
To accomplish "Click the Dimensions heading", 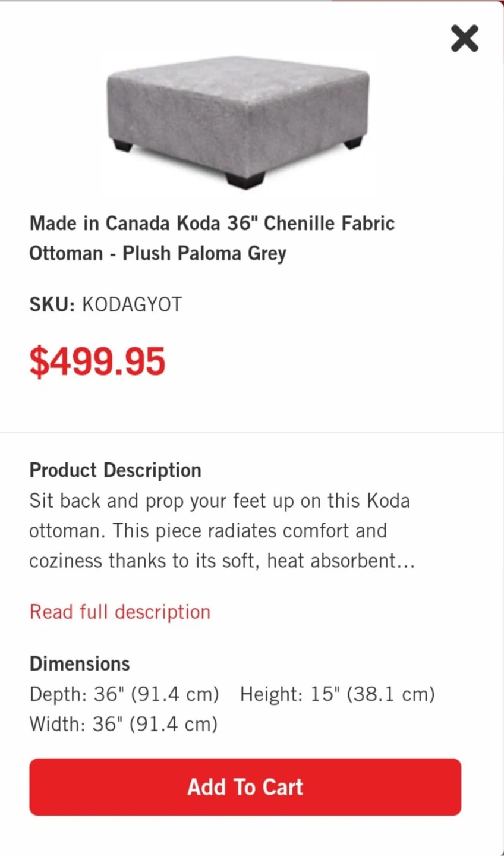I will click(x=80, y=663).
